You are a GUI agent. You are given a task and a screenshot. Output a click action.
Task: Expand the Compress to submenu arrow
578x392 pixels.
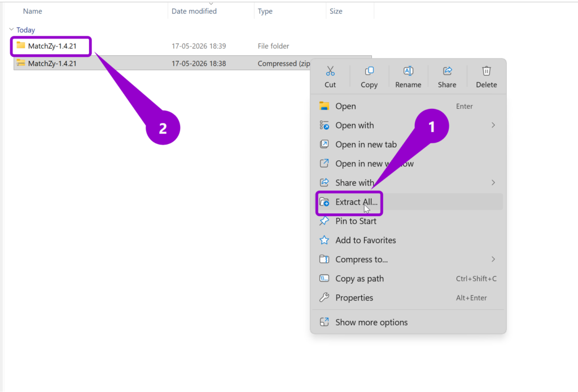tap(493, 259)
